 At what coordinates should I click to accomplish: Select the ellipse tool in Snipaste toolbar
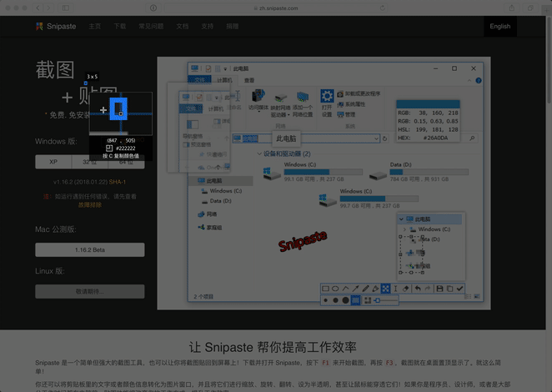[335, 289]
